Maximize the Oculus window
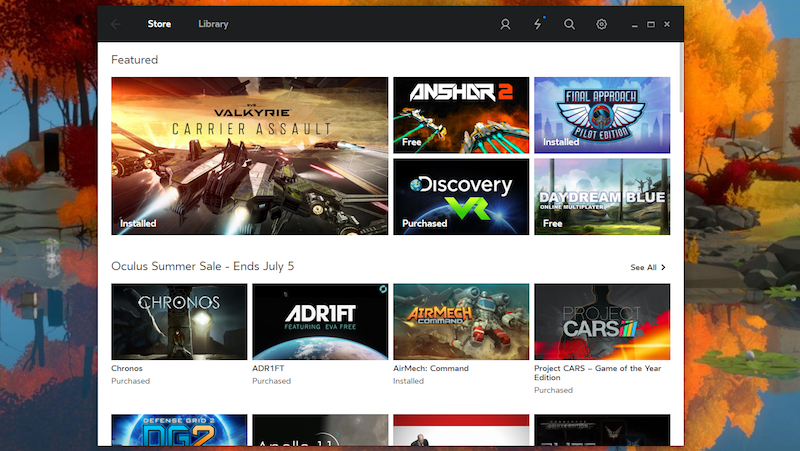Image resolution: width=800 pixels, height=451 pixels. [651, 24]
